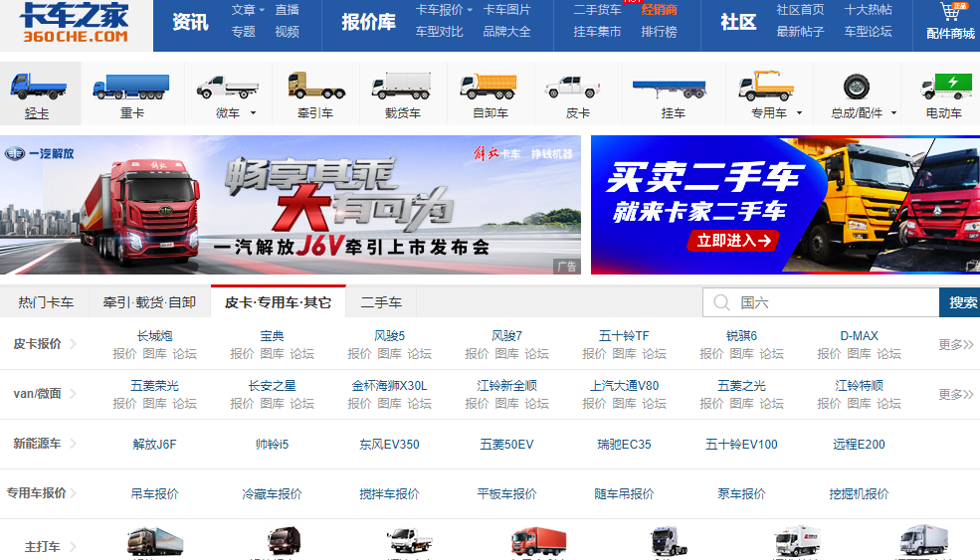Open the 直播 link in top nav
The image size is (980, 560).
(x=287, y=10)
